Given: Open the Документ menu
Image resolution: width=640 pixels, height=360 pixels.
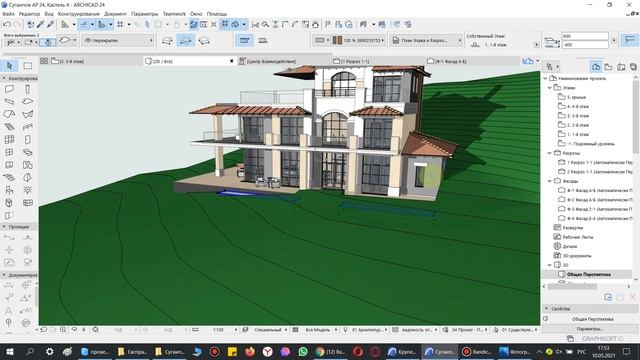Looking at the screenshot, I should click(115, 14).
